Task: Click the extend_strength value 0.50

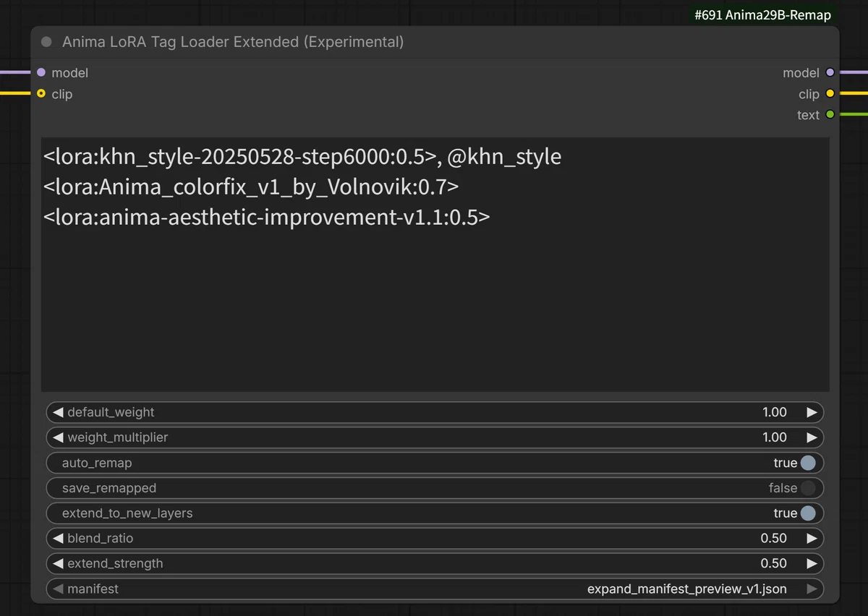Action: pos(773,563)
